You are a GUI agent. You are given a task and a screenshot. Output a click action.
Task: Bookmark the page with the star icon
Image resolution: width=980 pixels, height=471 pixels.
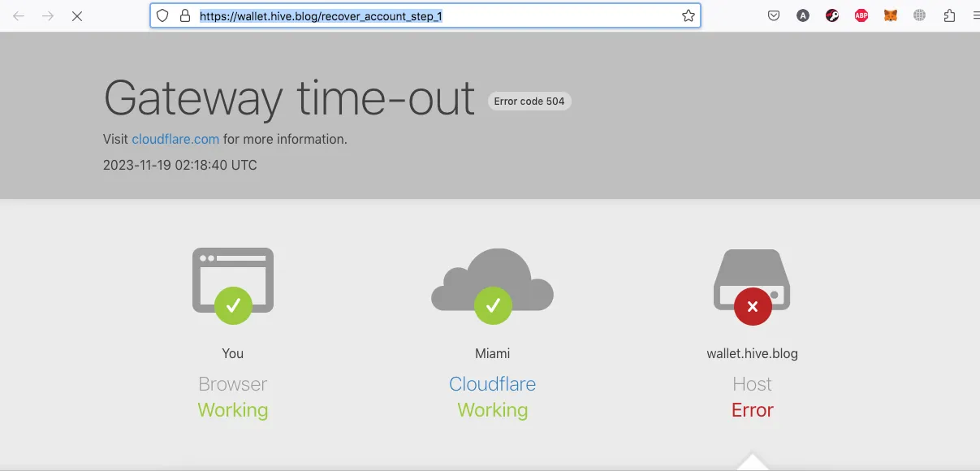[689, 15]
